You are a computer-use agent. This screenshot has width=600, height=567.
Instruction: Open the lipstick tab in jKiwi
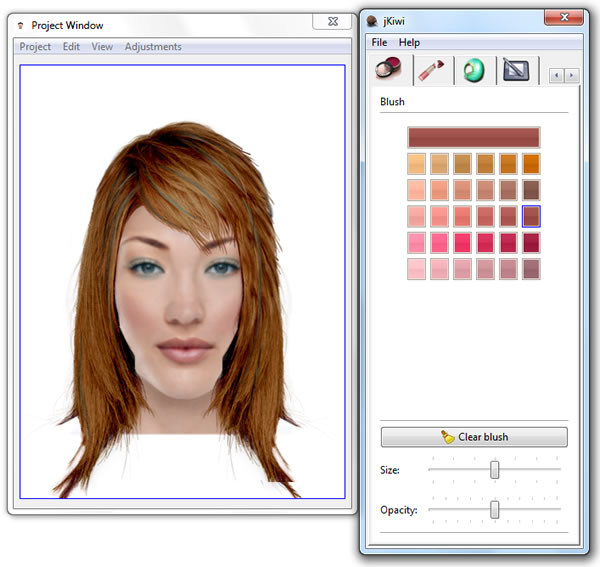tap(431, 70)
